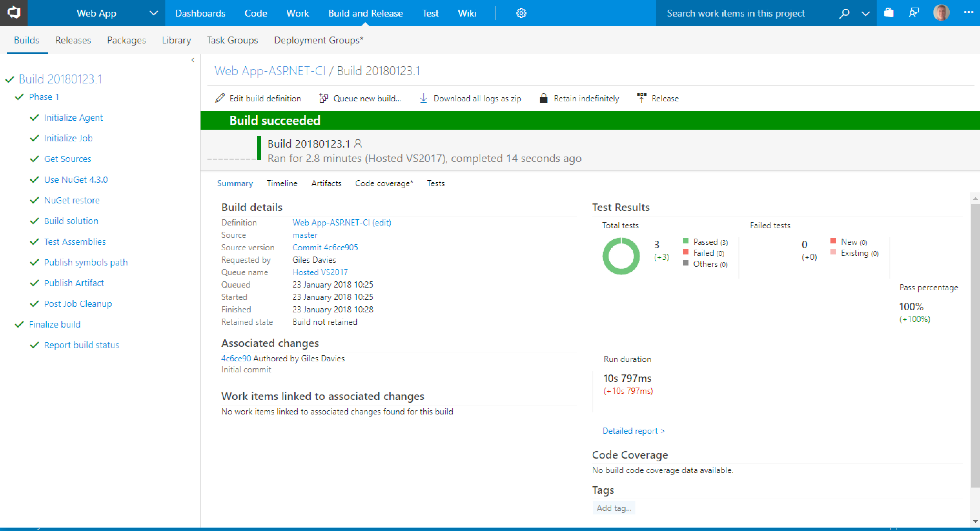Click the Add tag input field
980x531 pixels.
[x=613, y=508]
